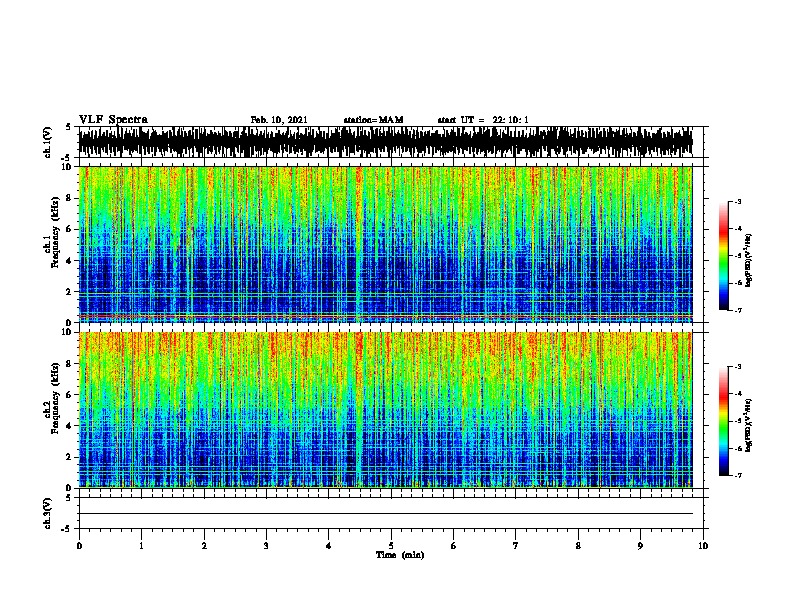This screenshot has width=792, height=612.
Task: Click the time axis tick label "1"
Action: (142, 545)
